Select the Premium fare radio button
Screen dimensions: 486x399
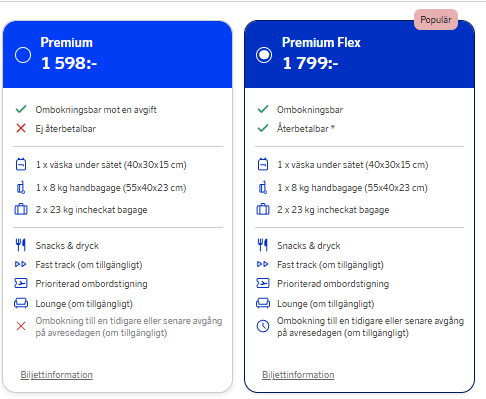(23, 55)
